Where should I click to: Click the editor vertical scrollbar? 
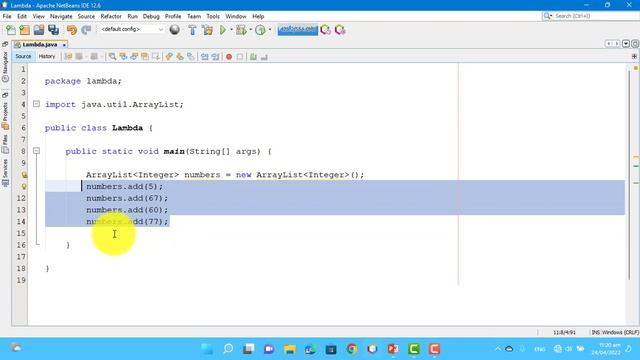[629, 176]
